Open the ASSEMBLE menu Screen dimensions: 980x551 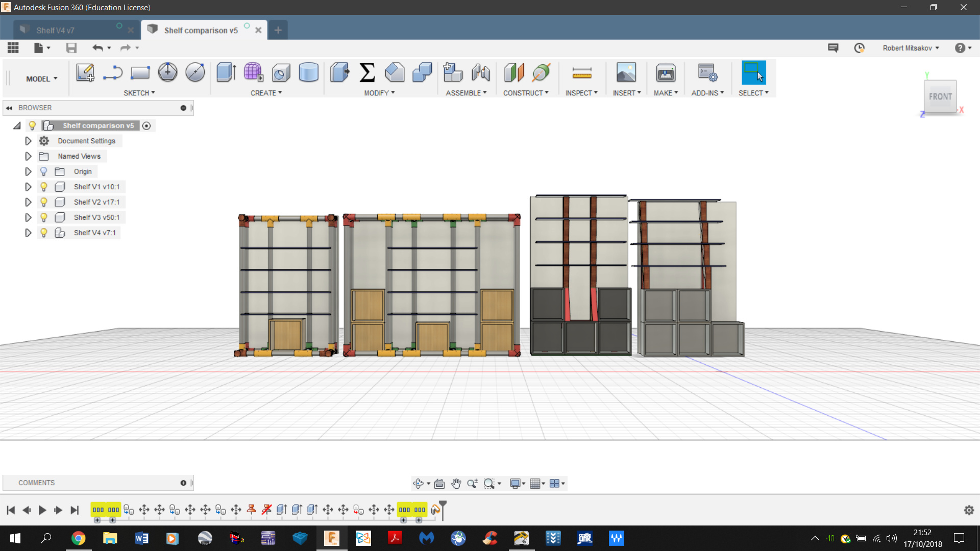click(x=466, y=93)
